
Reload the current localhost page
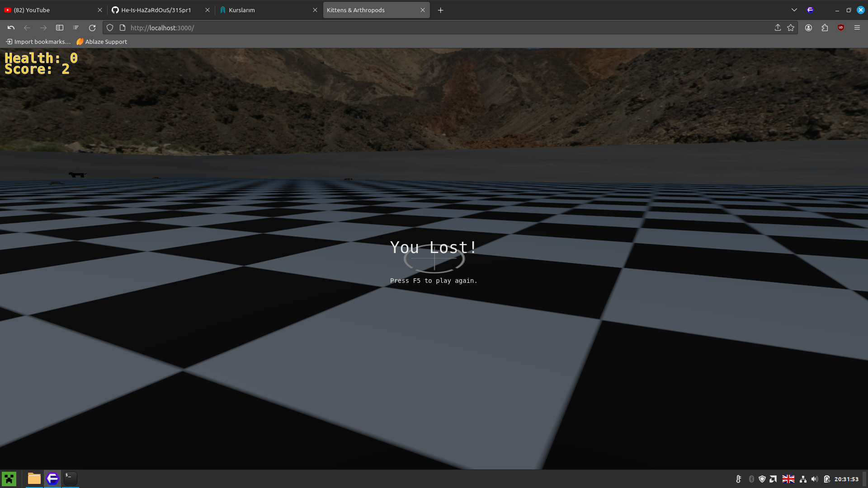(x=92, y=28)
